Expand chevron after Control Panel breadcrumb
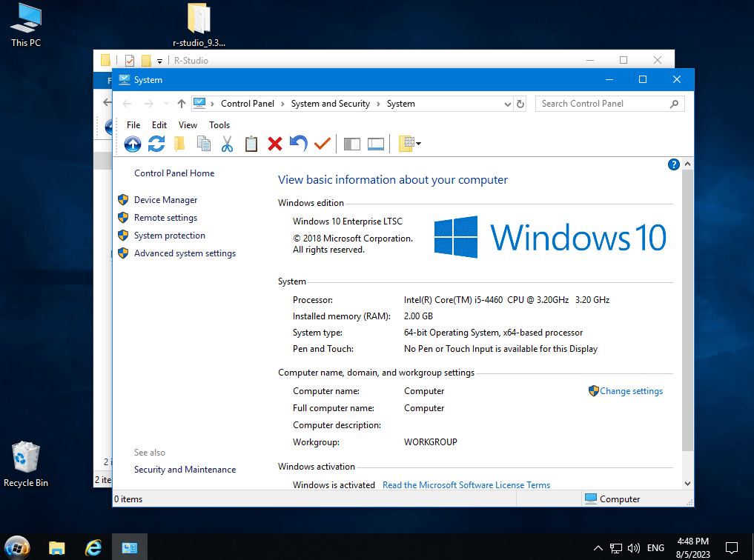The width and height of the screenshot is (754, 560). [x=282, y=104]
